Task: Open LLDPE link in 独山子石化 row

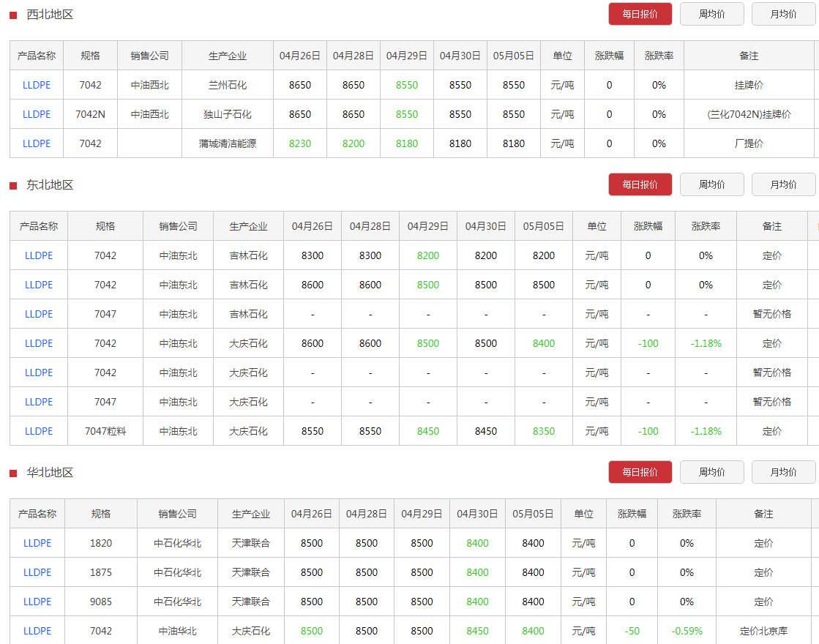Action: 37,114
